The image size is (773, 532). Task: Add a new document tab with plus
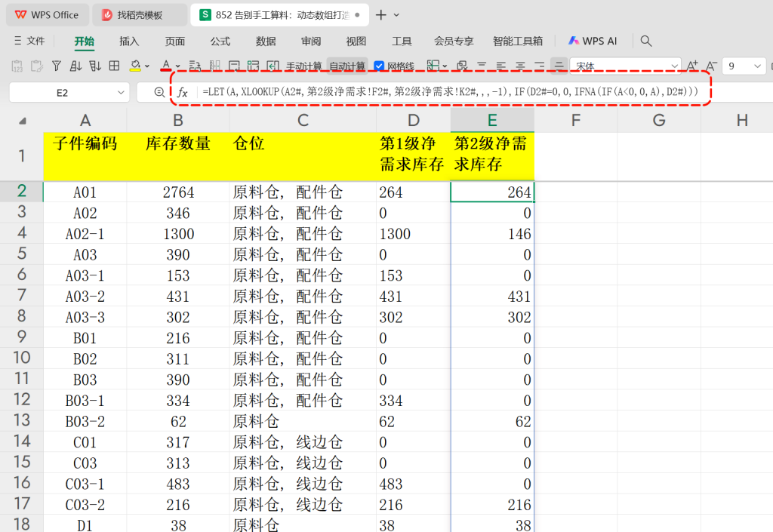click(380, 15)
